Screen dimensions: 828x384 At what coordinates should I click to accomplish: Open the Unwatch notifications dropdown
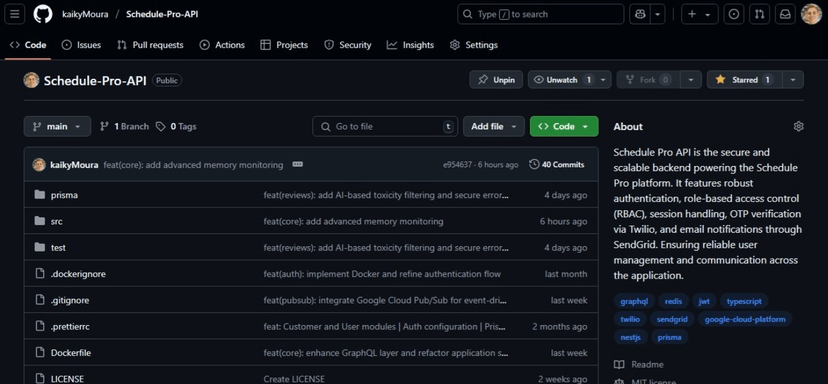coord(569,80)
